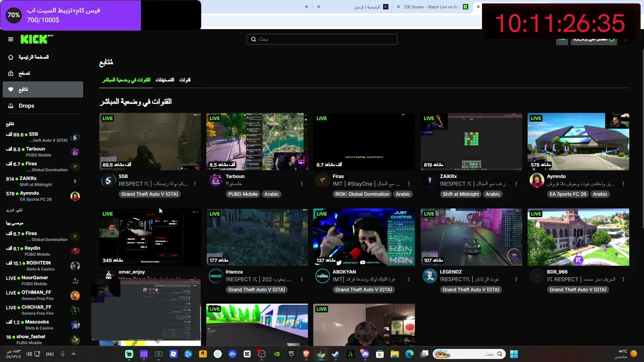
Task: Click Arabic tag under Tarboun stream
Action: click(271, 194)
